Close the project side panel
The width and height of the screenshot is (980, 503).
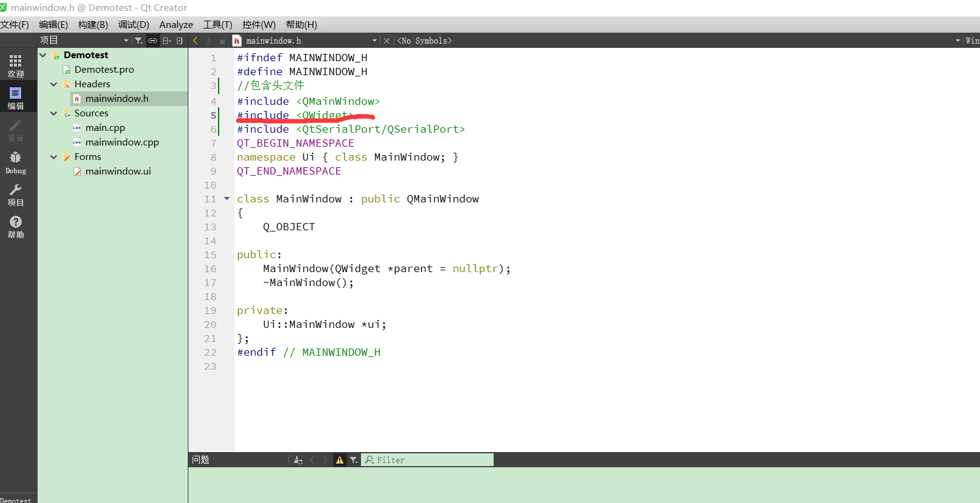(x=180, y=41)
